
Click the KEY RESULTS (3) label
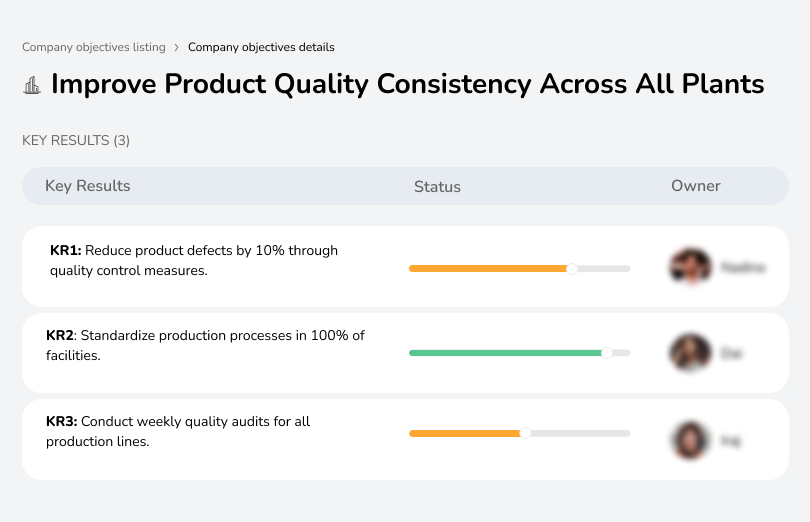pos(76,141)
